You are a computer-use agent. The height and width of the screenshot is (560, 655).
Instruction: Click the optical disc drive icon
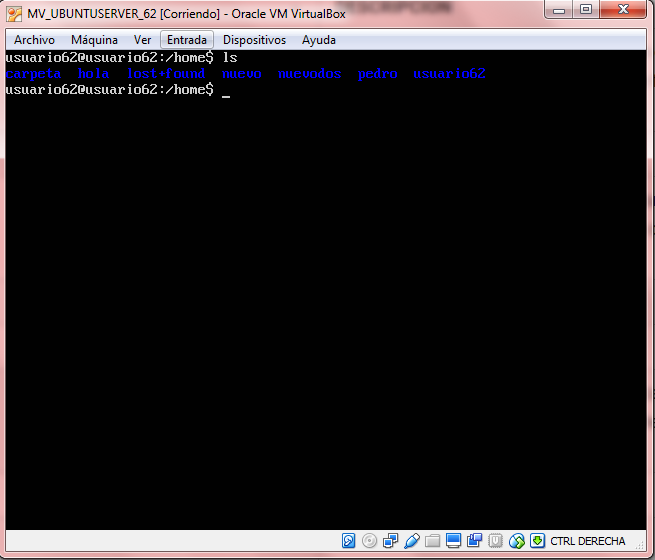pyautogui.click(x=369, y=540)
